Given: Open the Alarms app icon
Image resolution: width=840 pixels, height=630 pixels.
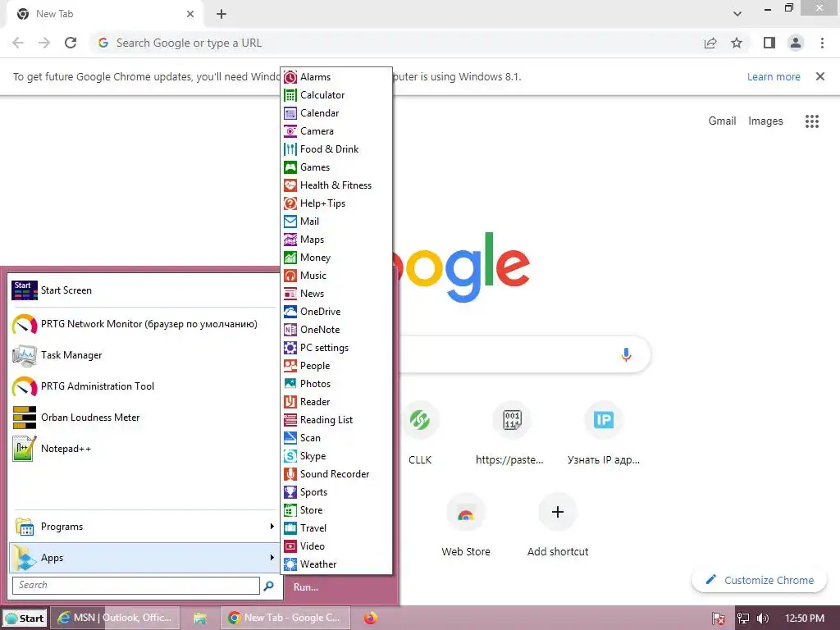Looking at the screenshot, I should pyautogui.click(x=290, y=77).
